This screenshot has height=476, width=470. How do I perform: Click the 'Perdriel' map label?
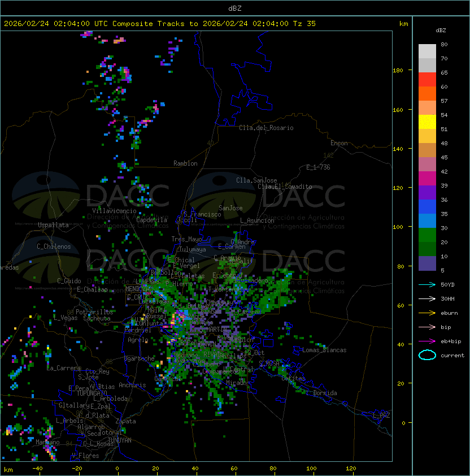click(138, 330)
